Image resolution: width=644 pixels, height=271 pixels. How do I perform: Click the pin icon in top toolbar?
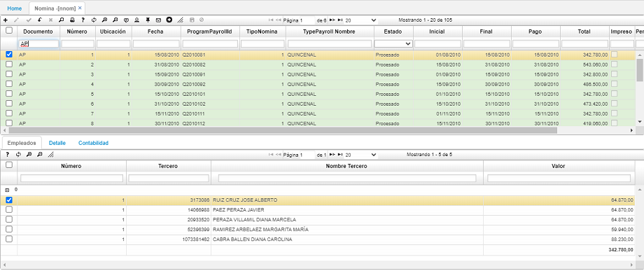click(x=148, y=20)
